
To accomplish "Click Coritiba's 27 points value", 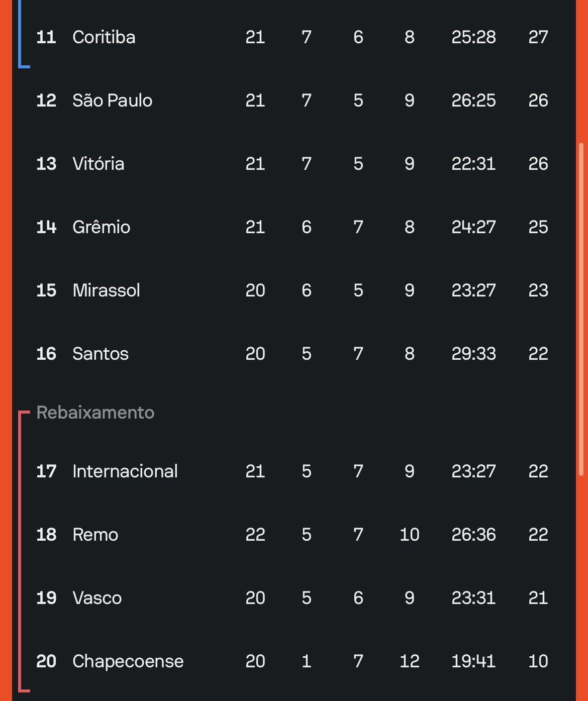I will click(538, 37).
